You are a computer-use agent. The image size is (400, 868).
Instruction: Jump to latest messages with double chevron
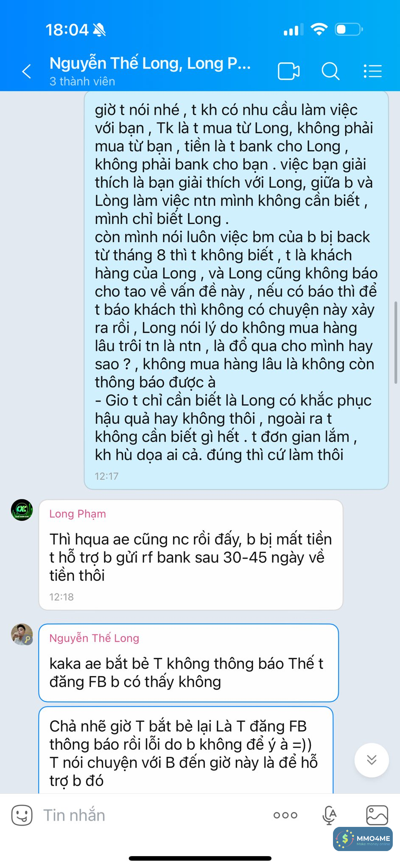click(372, 760)
